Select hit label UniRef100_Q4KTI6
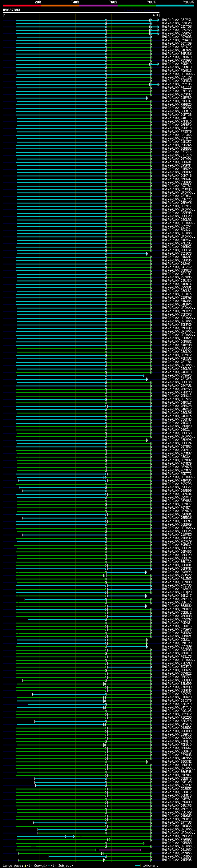Viewport: 197px width, 868px height. 176,118
